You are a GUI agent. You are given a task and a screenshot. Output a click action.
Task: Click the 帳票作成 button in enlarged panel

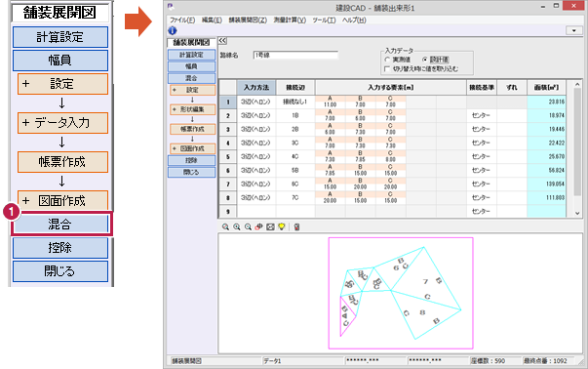62,162
